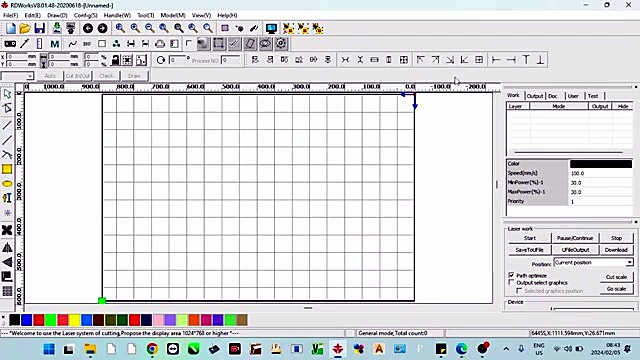Click the Process NO input field
The height and width of the screenshot is (360, 640).
click(x=231, y=60)
